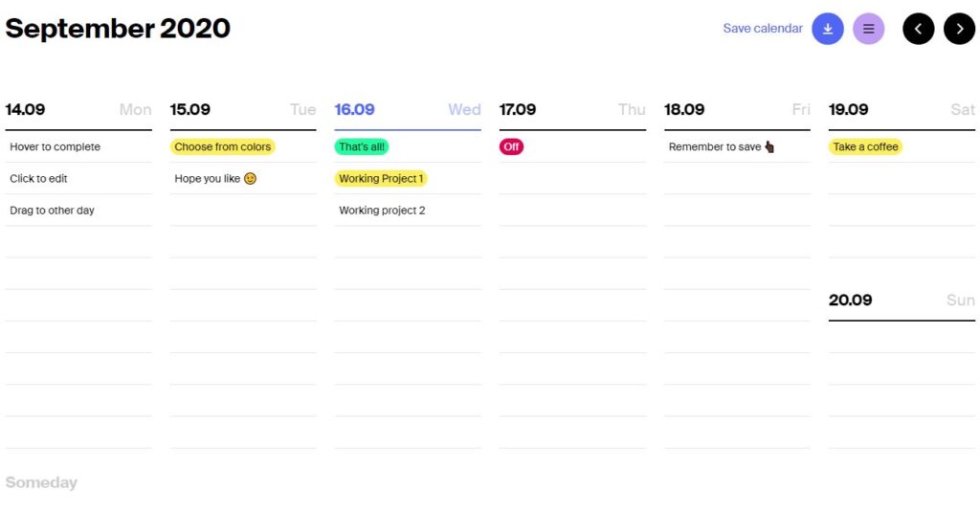Click the first empty row under 'Off' on Thursday
The height and width of the screenshot is (512, 980).
tap(572, 179)
